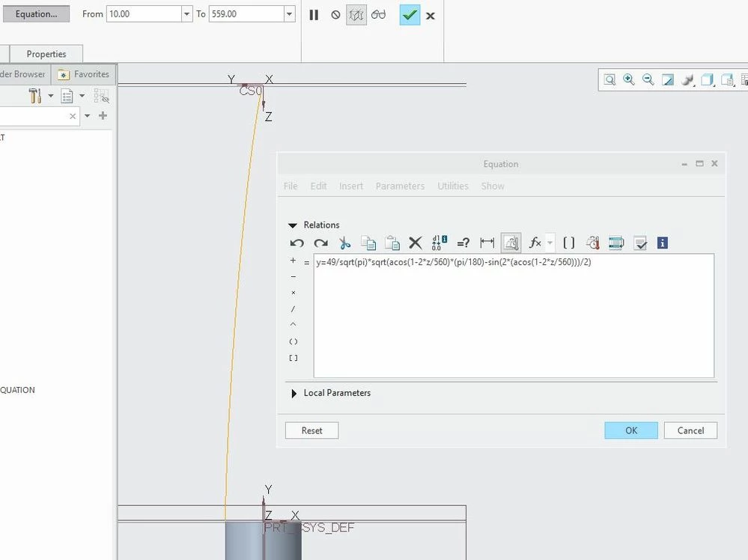
Task: Click the Pause feature icon
Action: tap(314, 15)
